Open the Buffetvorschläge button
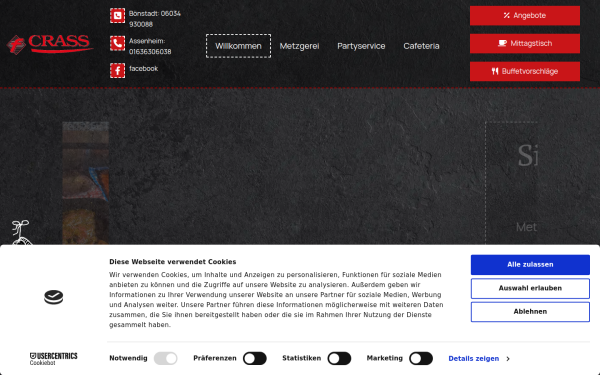 pos(525,71)
